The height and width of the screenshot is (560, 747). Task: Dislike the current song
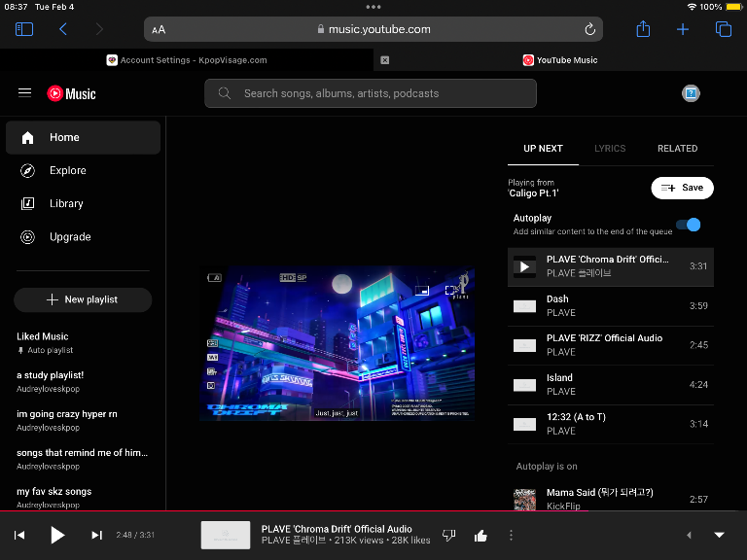pyautogui.click(x=448, y=536)
